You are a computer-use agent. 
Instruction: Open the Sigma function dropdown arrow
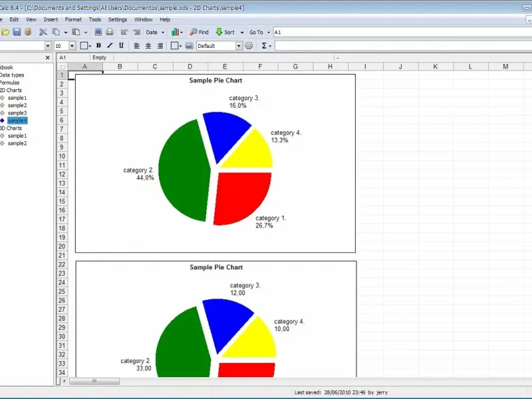click(270, 46)
